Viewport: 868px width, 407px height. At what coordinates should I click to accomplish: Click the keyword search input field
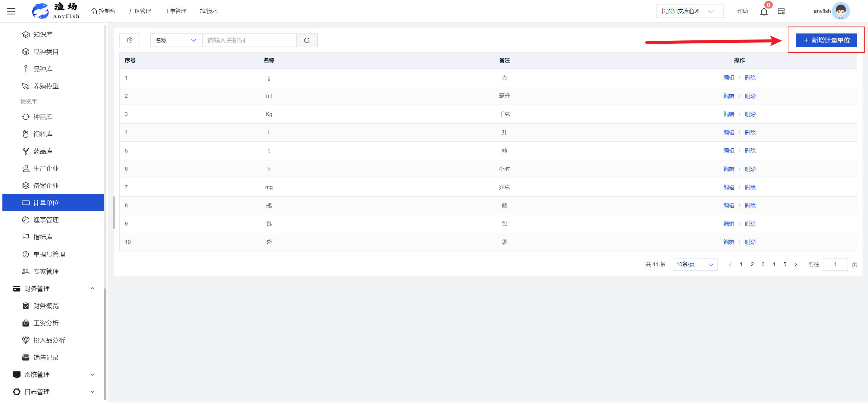tap(249, 40)
